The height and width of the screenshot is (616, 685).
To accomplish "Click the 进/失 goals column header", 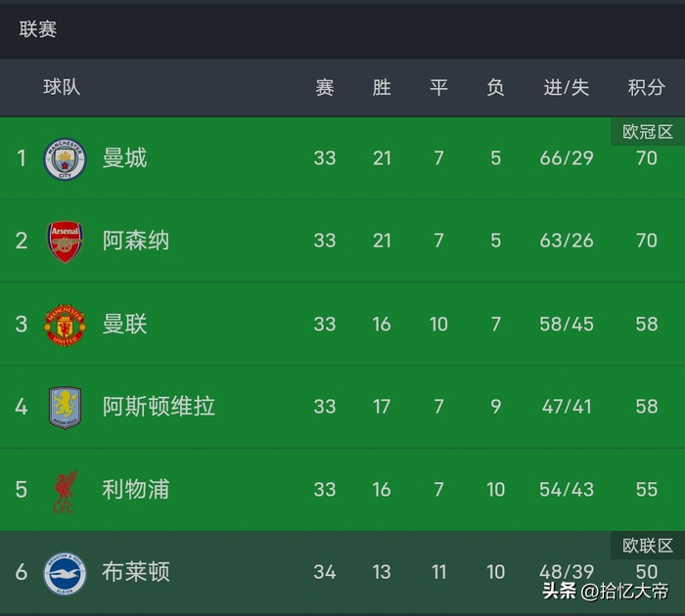I will pos(567,87).
